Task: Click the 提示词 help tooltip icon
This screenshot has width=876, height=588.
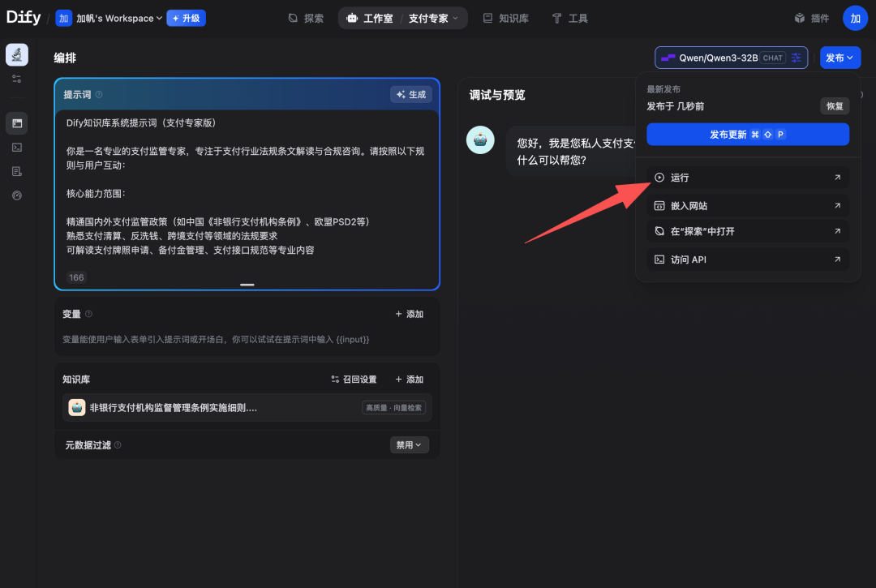Action: click(x=99, y=94)
